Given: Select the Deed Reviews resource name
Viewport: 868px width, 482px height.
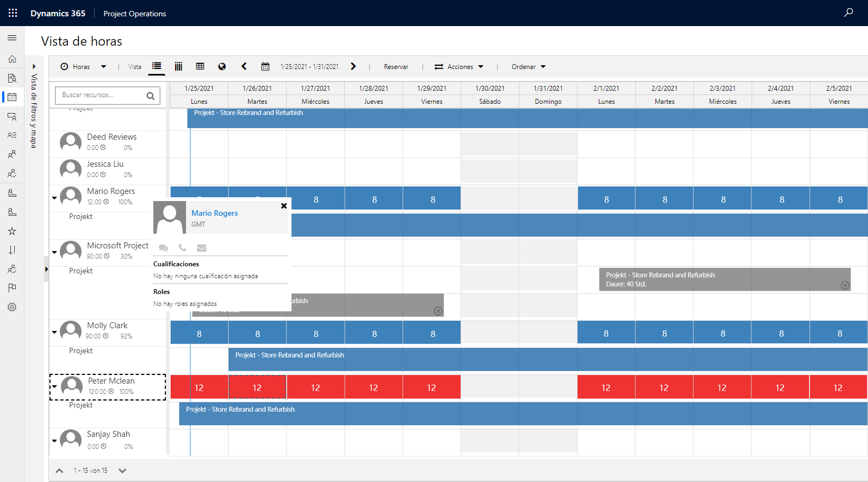Looking at the screenshot, I should [111, 137].
